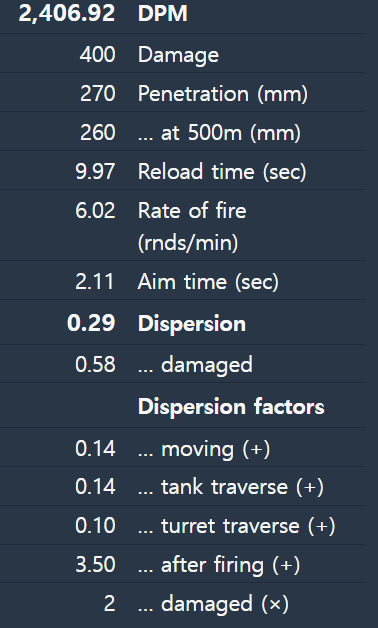Select Rate of fire (rnds/min) label
This screenshot has height=628, width=378.
tap(192, 226)
